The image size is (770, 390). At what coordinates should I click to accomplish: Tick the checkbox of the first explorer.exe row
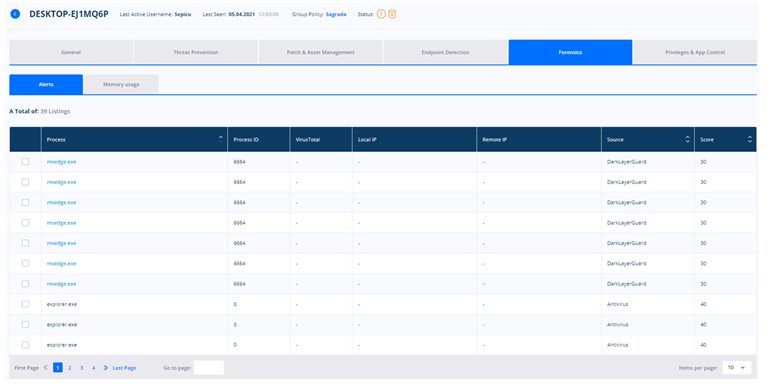pyautogui.click(x=26, y=304)
